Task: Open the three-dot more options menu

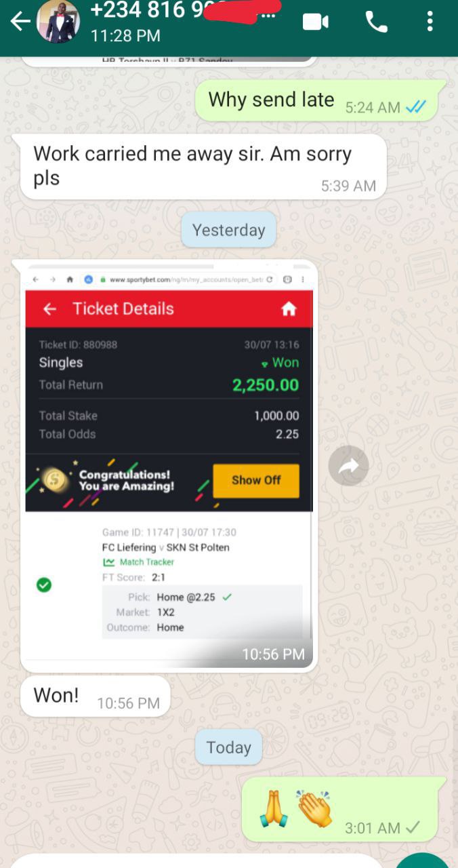Action: 430,22
